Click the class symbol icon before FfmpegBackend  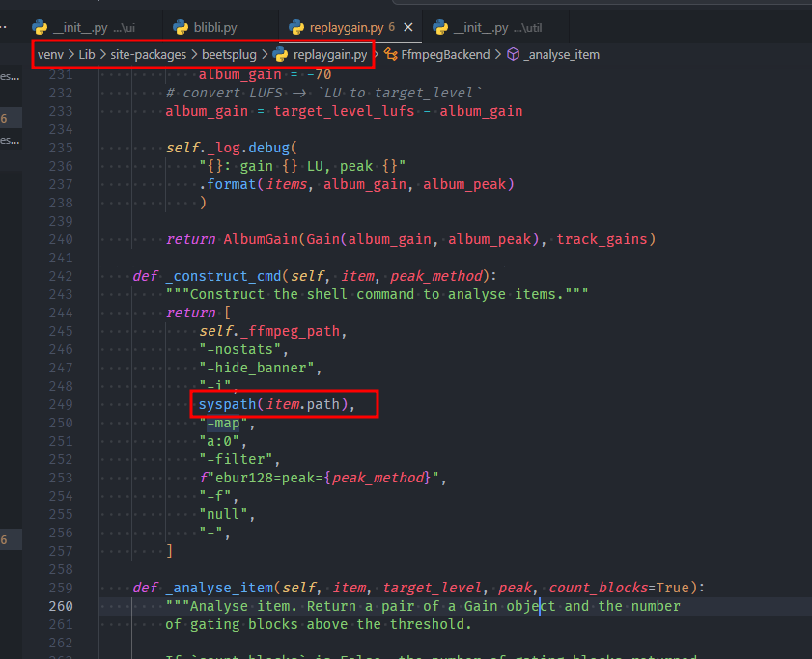click(391, 54)
